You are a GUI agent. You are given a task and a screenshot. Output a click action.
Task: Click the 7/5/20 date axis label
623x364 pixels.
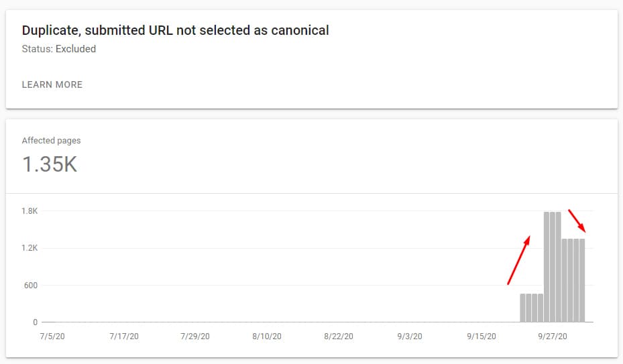tap(52, 337)
